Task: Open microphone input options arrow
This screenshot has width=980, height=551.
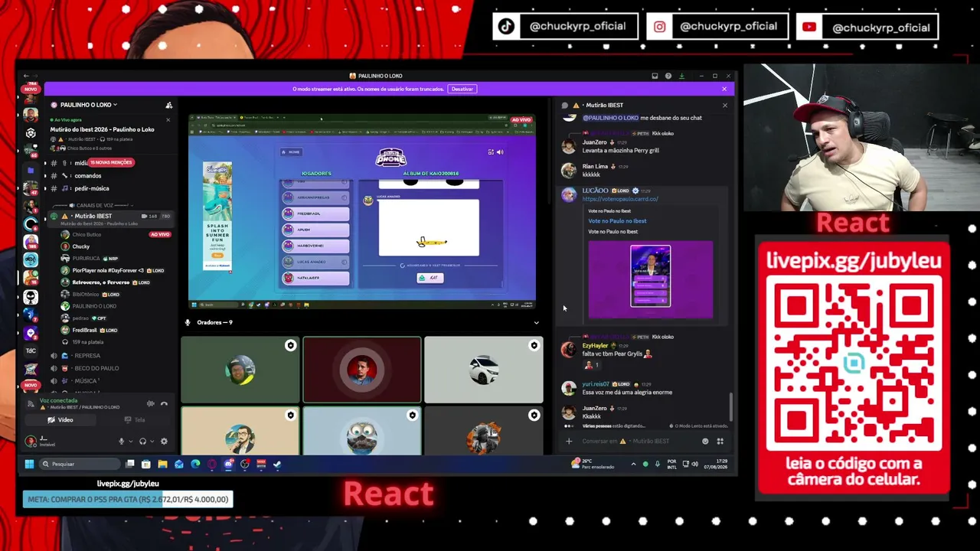Action: tap(130, 442)
